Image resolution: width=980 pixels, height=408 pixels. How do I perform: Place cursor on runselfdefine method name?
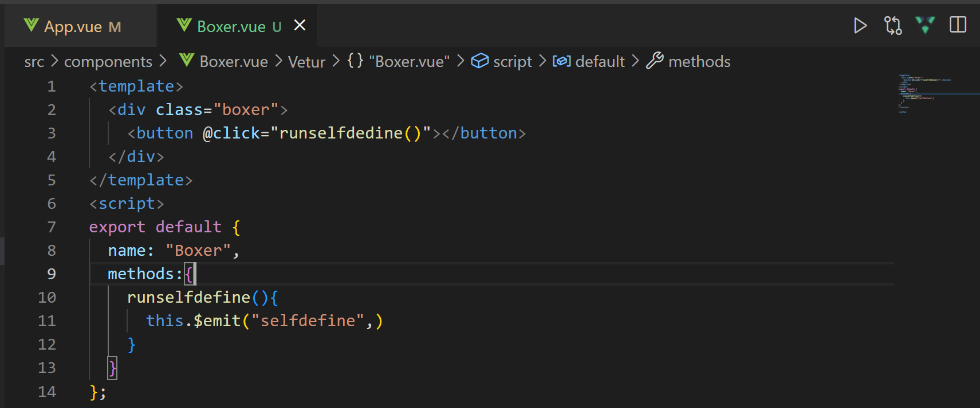coord(188,298)
